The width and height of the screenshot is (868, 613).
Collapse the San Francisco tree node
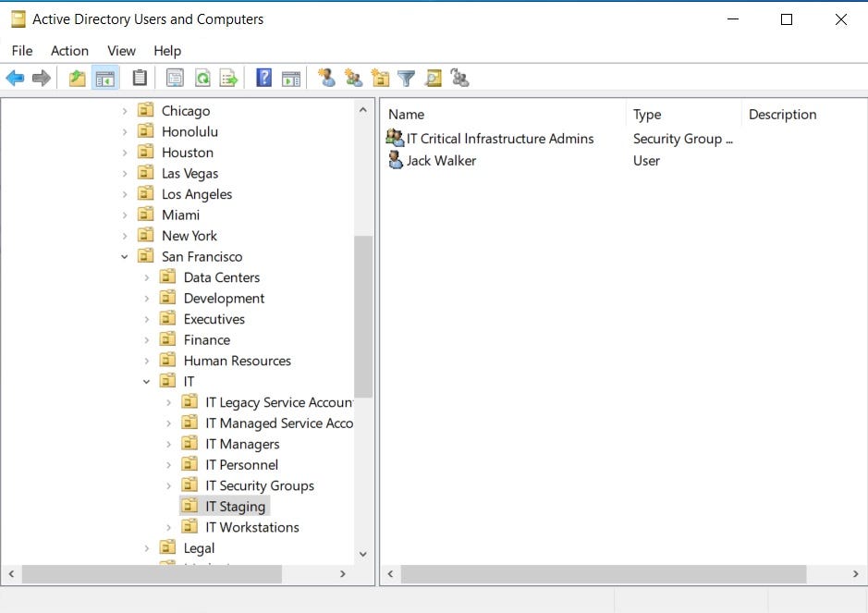125,257
